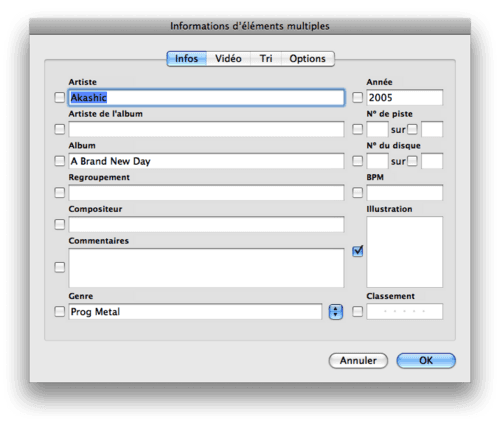Check the Compositeur checkbox
The image size is (500, 423).
(x=60, y=224)
